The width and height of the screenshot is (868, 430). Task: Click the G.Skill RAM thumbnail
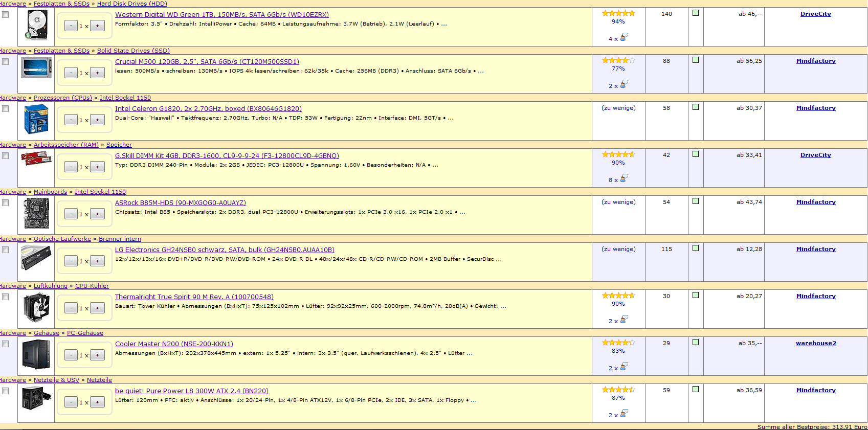36,159
